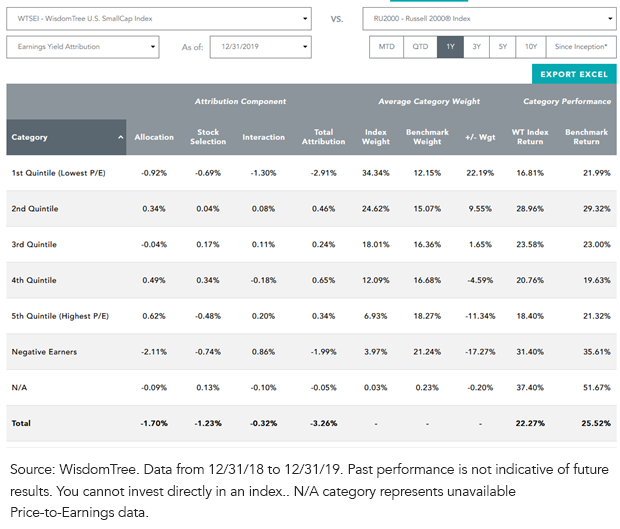Viewport: 620px width, 529px height.
Task: Sort by Stock Selection column header
Action: coord(208,137)
